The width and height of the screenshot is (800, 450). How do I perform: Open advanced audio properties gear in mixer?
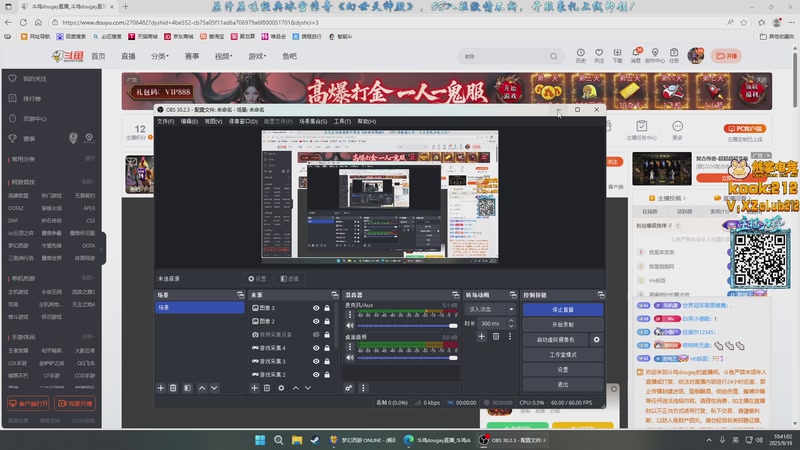(x=348, y=388)
